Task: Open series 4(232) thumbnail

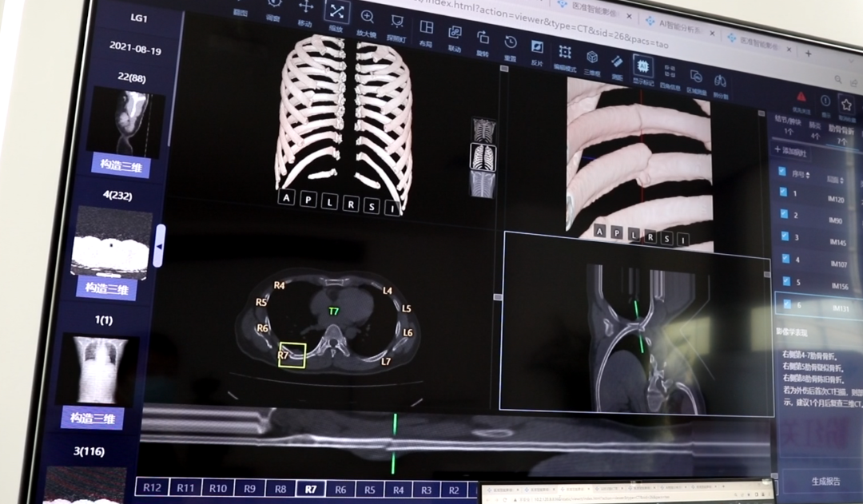Action: [x=113, y=241]
